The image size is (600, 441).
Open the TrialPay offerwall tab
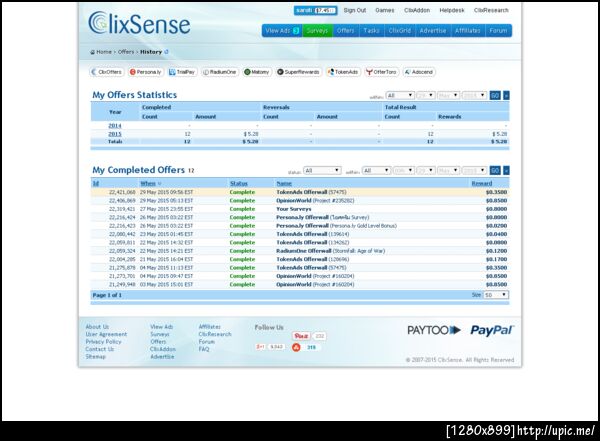click(182, 72)
